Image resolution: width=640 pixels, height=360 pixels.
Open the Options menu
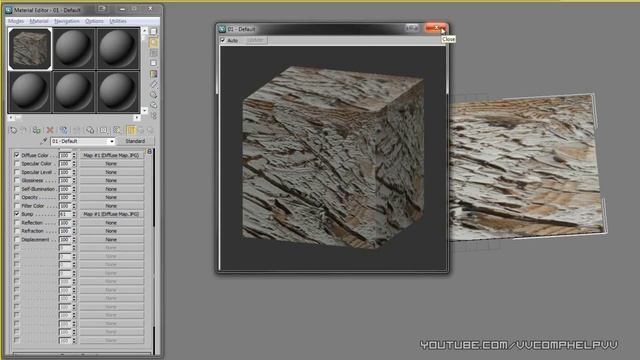[x=94, y=21]
